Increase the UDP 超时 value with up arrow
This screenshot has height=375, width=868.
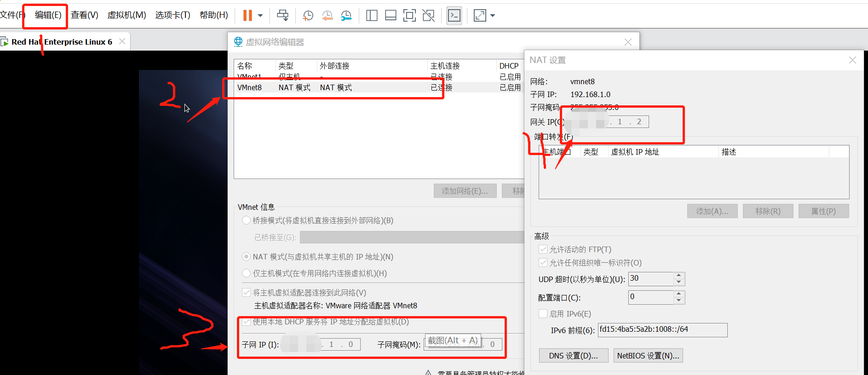coord(679,276)
